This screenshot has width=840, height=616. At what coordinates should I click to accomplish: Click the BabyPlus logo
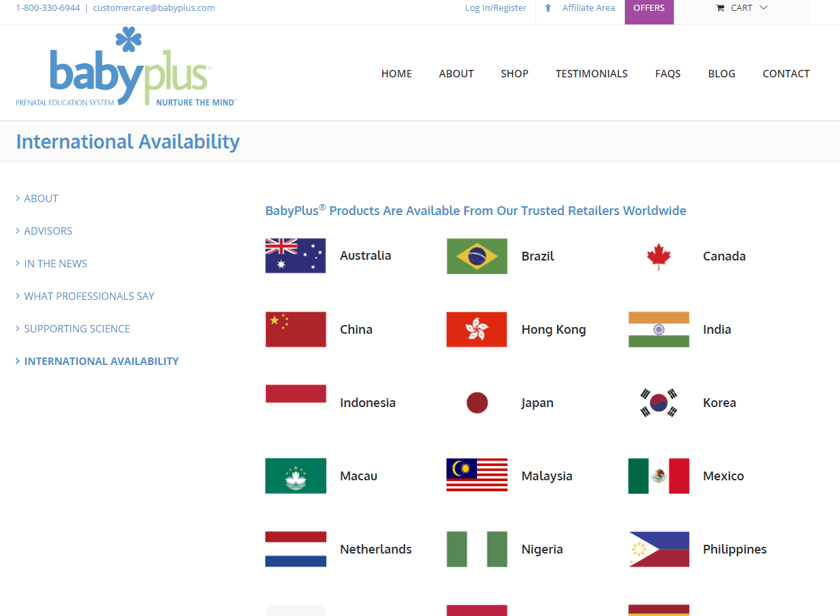point(126,66)
